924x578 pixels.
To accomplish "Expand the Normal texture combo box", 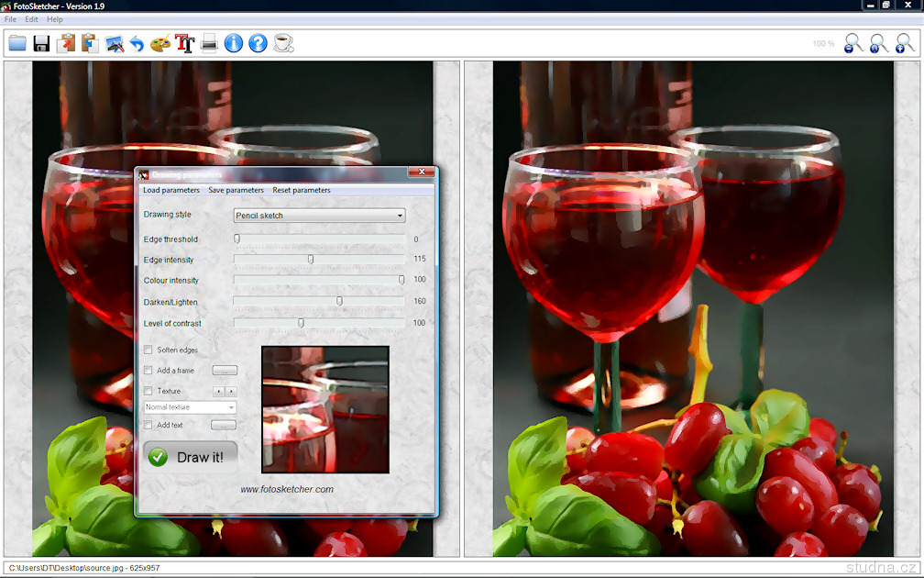I will point(191,407).
